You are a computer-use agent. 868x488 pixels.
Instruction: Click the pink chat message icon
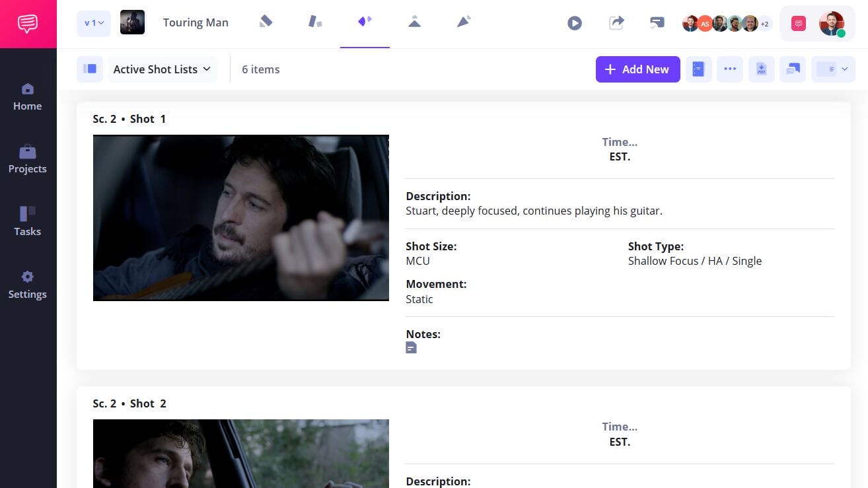pos(799,24)
